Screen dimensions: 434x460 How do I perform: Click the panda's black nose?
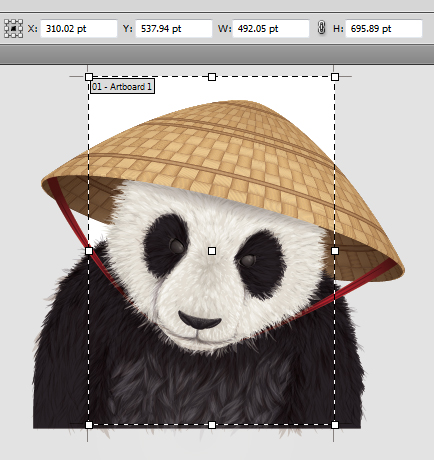[x=199, y=321]
